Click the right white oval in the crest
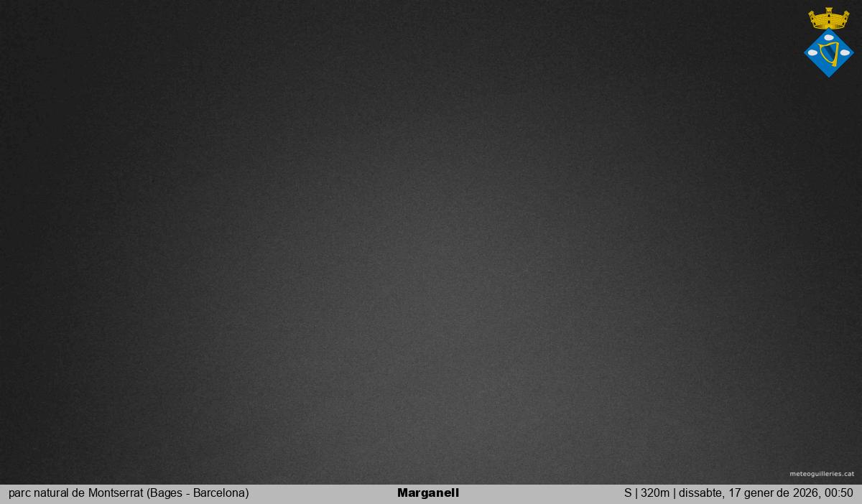This screenshot has height=504, width=862. click(845, 53)
